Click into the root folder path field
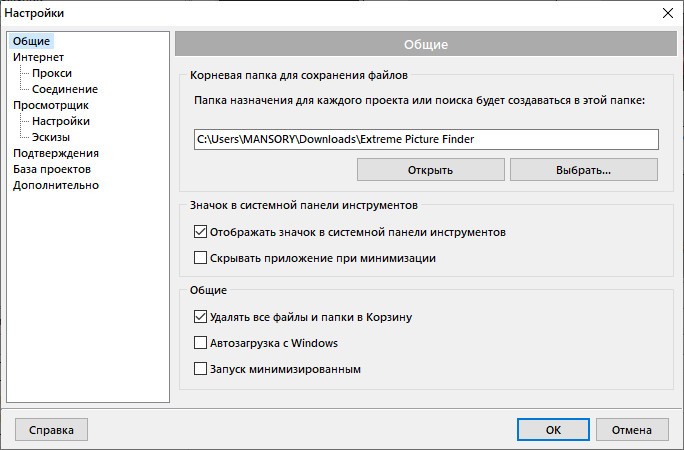684x450 pixels. 425,139
